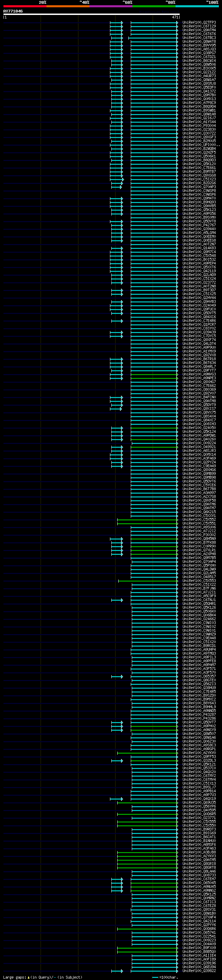Image resolution: width=222 pixels, height=980 pixels.
Task: Open hit UniRef100_A8SJQ3
Action: (x=199, y=49)
